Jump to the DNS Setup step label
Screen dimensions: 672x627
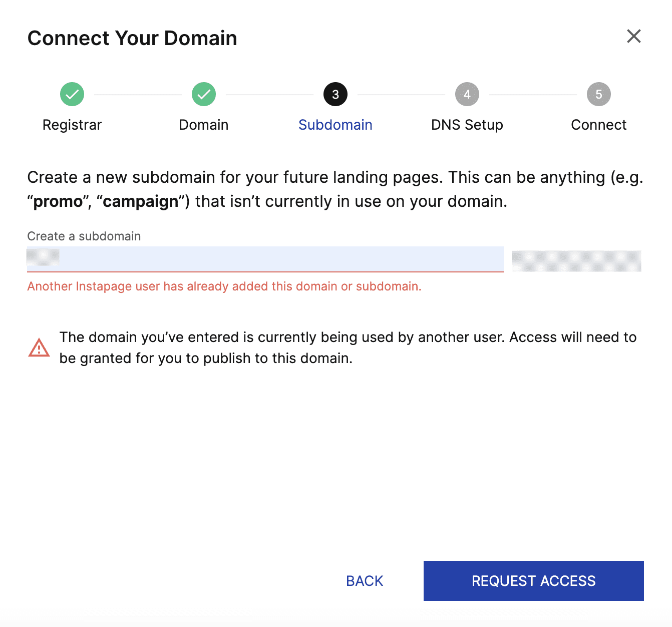[x=467, y=125]
